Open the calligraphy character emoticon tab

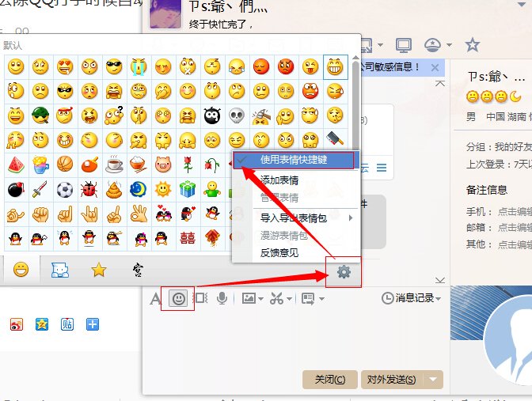138,270
